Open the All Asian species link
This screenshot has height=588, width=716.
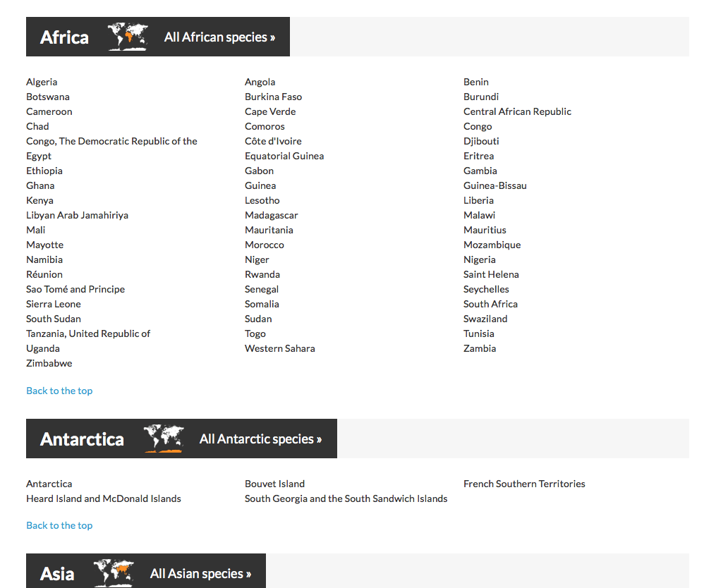(200, 574)
